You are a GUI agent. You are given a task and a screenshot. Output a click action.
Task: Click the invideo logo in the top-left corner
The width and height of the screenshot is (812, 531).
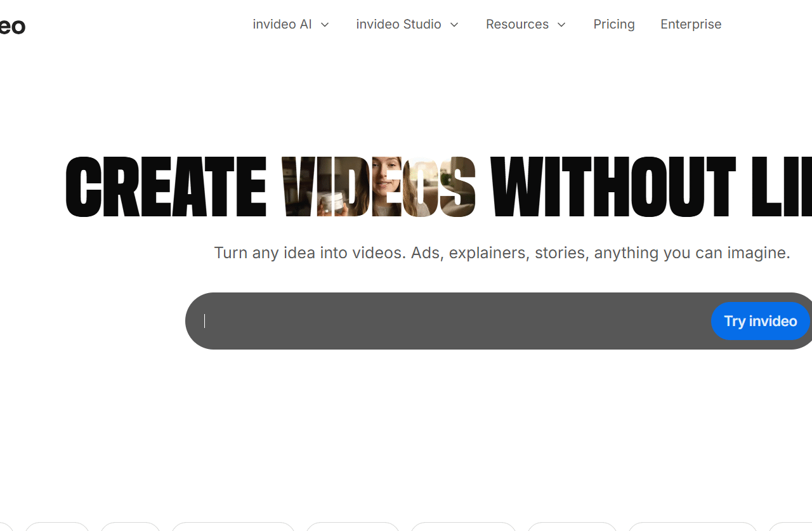[x=11, y=25]
